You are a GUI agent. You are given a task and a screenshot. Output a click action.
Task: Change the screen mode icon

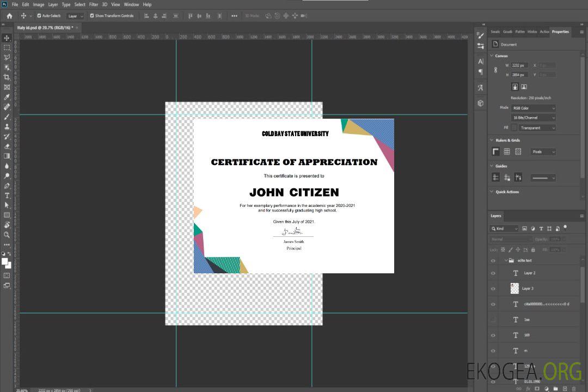7,285
